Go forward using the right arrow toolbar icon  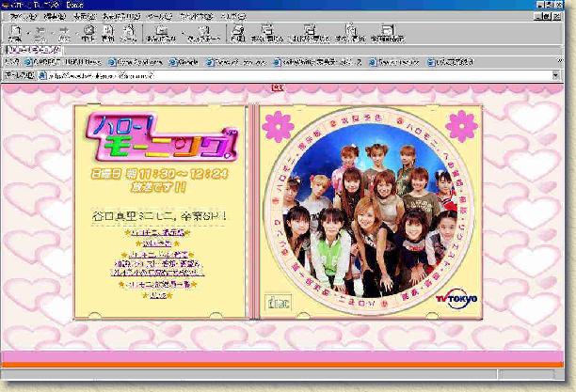pos(64,32)
